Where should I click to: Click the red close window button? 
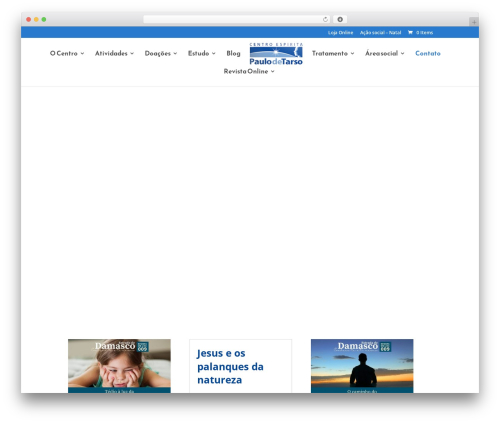29,19
